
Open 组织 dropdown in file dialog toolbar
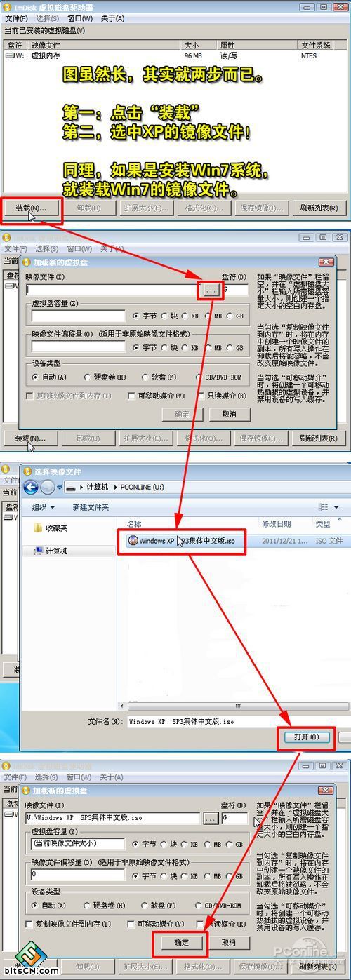[x=44, y=507]
